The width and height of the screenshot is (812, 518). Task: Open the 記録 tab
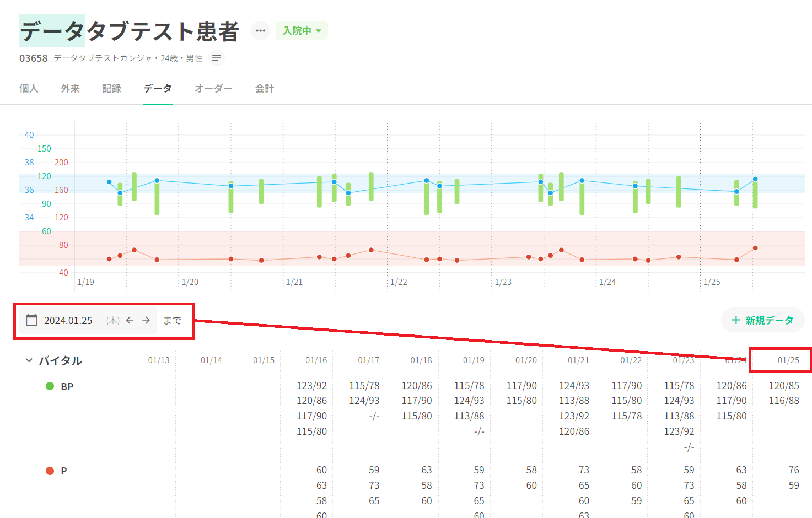click(111, 89)
